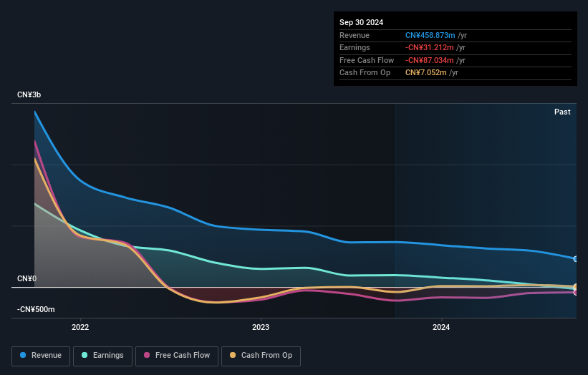Select the 2024 x-axis label
This screenshot has height=375, width=588.
click(441, 327)
